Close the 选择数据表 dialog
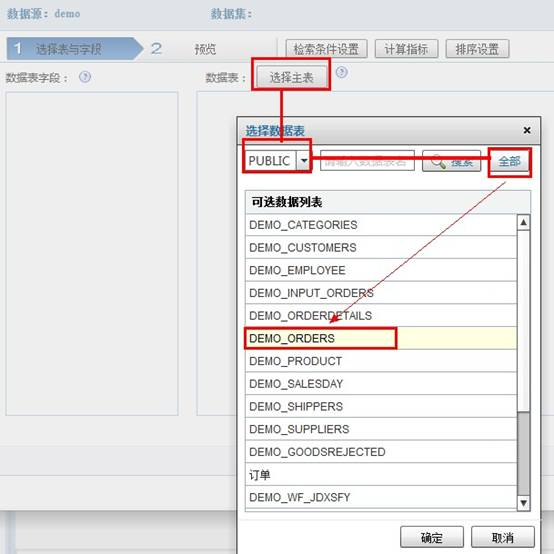Screen dimensions: 554x554 click(x=527, y=130)
